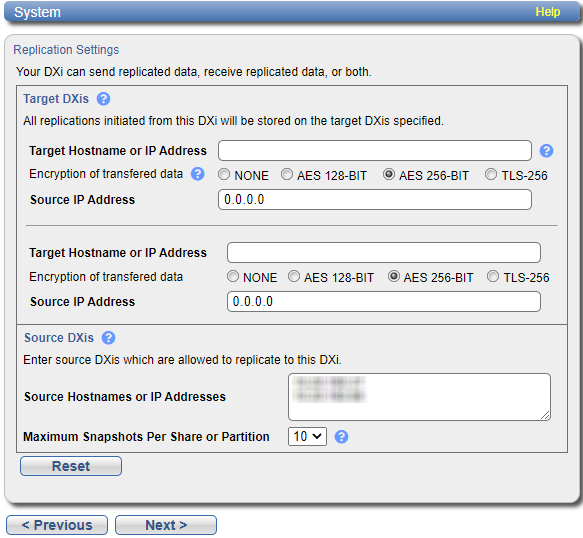Click help icon next to first target hostname field
Viewport: 583px width, 538px height.
pyautogui.click(x=546, y=151)
